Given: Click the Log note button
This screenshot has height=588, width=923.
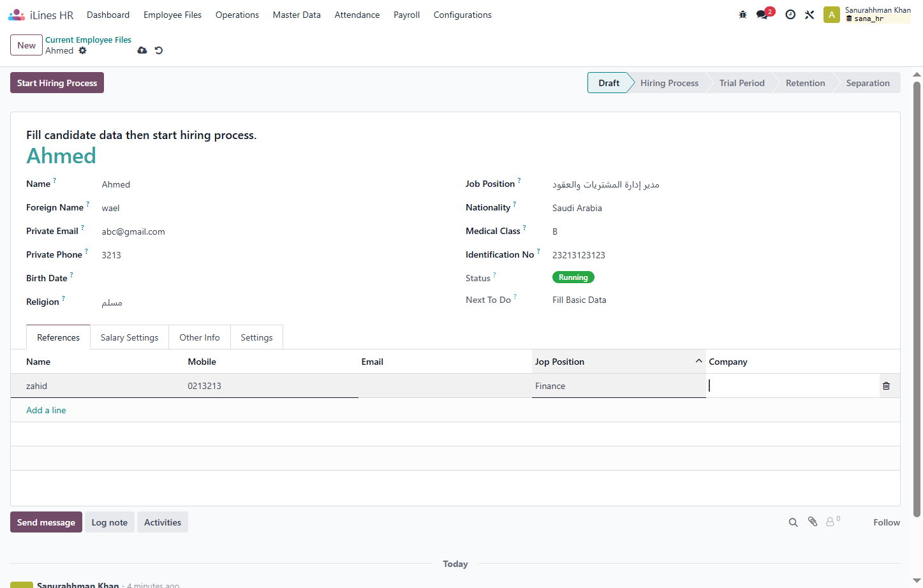Looking at the screenshot, I should 110,522.
